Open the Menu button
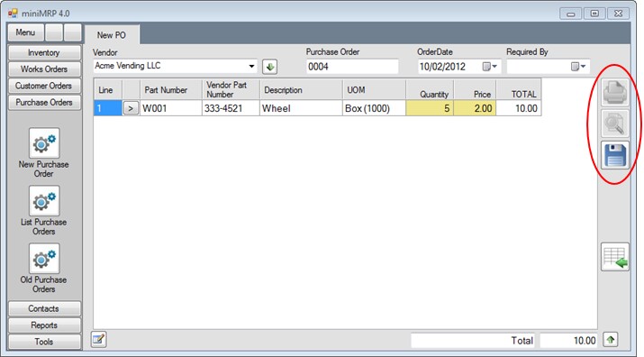The image size is (644, 357). [x=25, y=32]
